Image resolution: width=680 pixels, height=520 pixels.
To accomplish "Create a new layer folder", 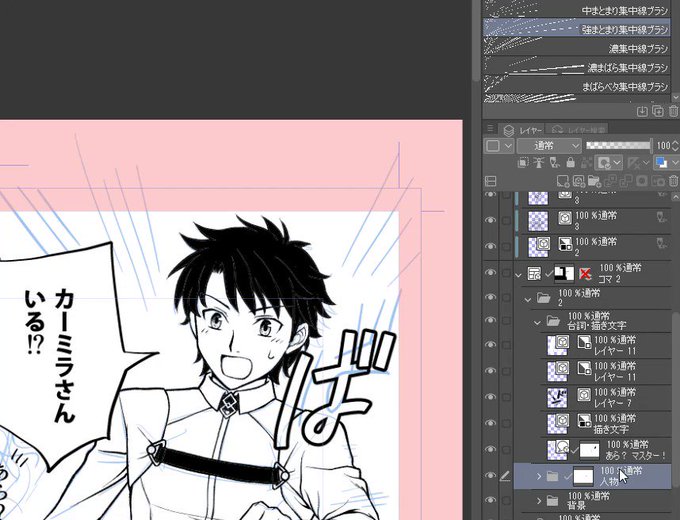I will point(594,181).
